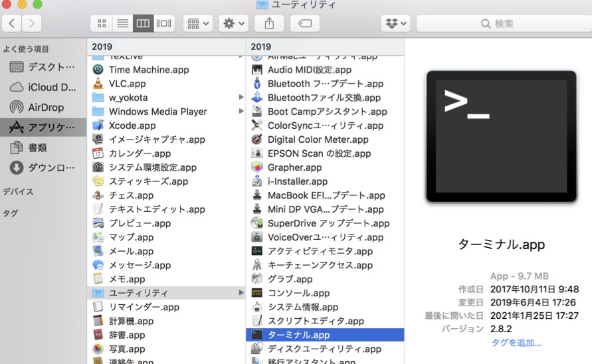Open the Dropbox toolbar dropdown

[396, 23]
